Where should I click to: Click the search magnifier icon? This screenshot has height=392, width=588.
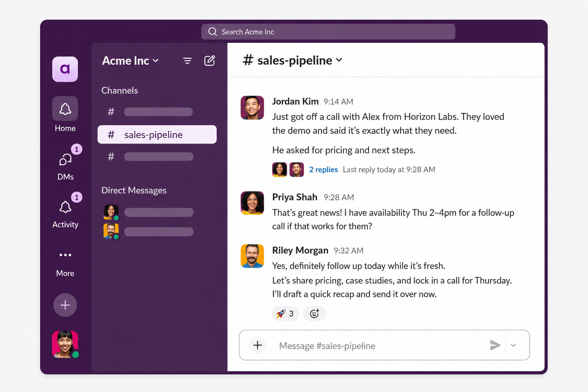[212, 32]
